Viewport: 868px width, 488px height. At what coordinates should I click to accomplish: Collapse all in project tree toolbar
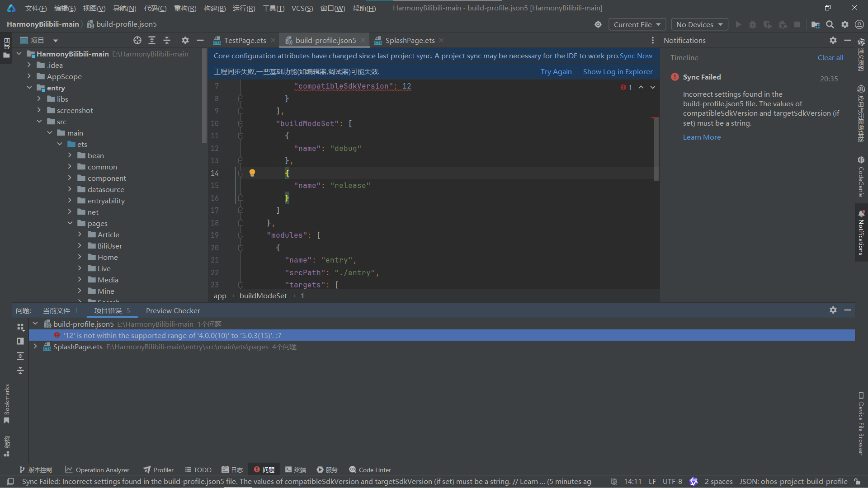[x=167, y=40]
